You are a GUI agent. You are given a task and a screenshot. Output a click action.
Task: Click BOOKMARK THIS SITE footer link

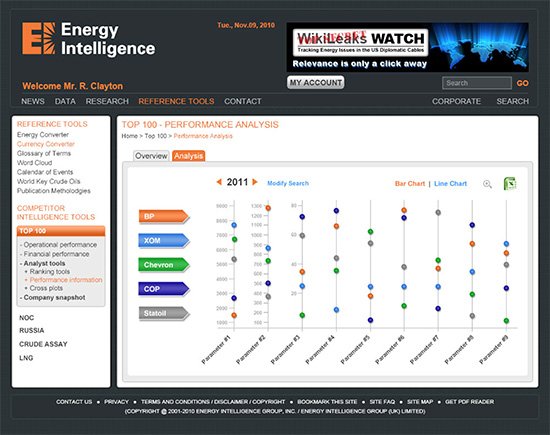327,402
